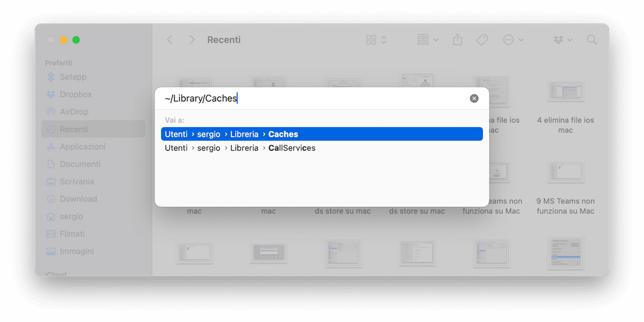Image resolution: width=644 pixels, height=322 pixels.
Task: Open the group-by options dropdown
Action: click(x=428, y=40)
